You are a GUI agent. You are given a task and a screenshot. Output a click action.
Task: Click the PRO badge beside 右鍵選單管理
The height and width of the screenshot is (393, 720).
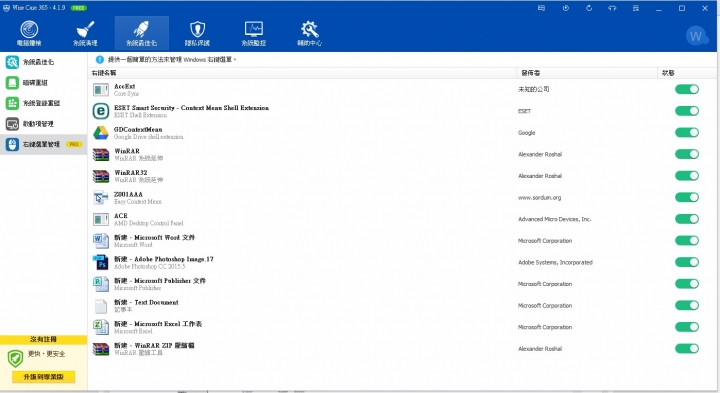click(x=73, y=144)
